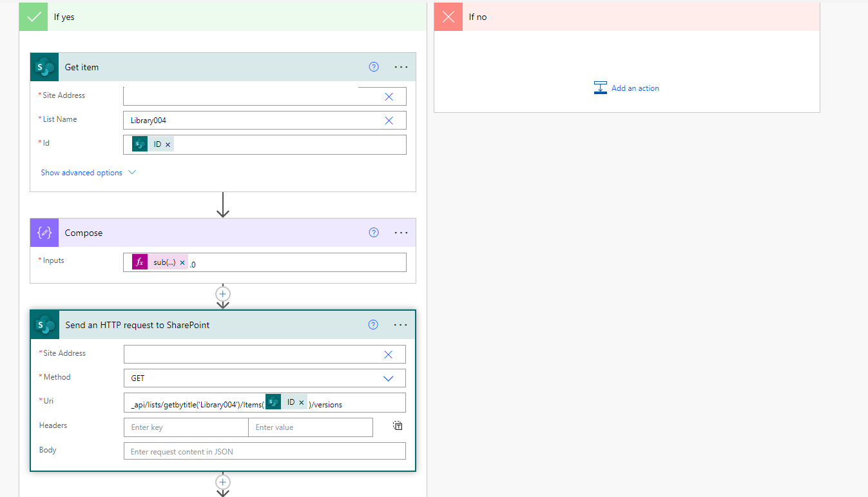Open ellipsis menu of Send an HTTP request

400,325
